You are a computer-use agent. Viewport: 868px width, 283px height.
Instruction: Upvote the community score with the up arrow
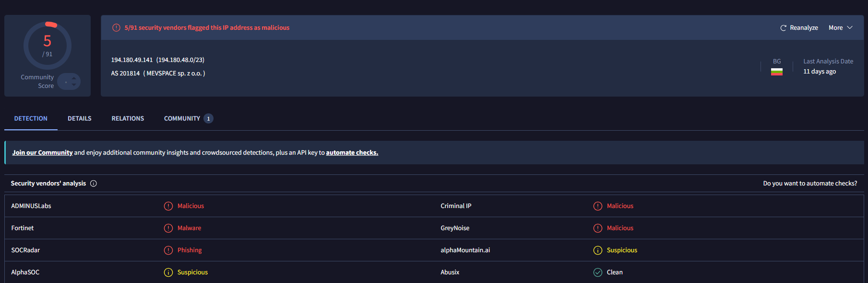pos(74,78)
